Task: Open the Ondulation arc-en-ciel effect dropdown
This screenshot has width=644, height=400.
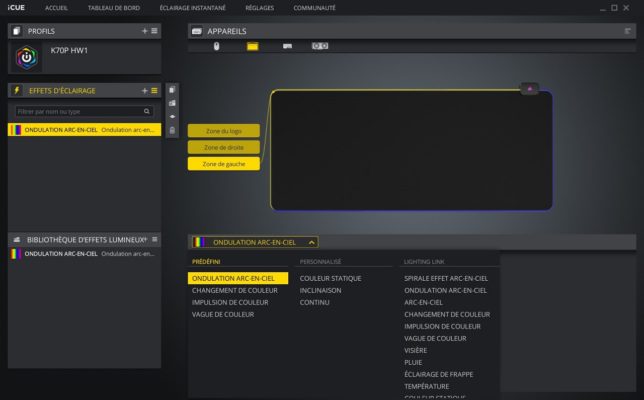Action: 255,242
